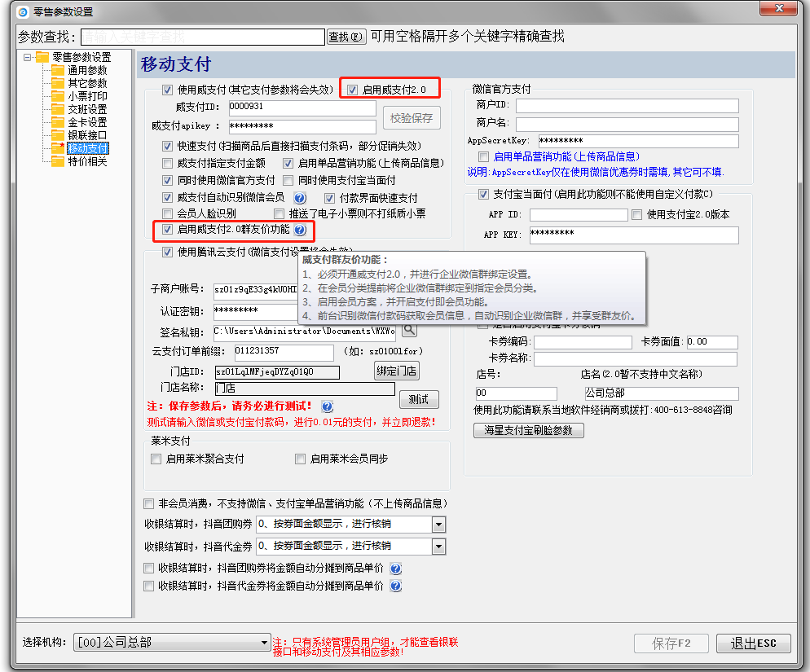Click 保存F2 button
810x672 pixels.
(671, 643)
